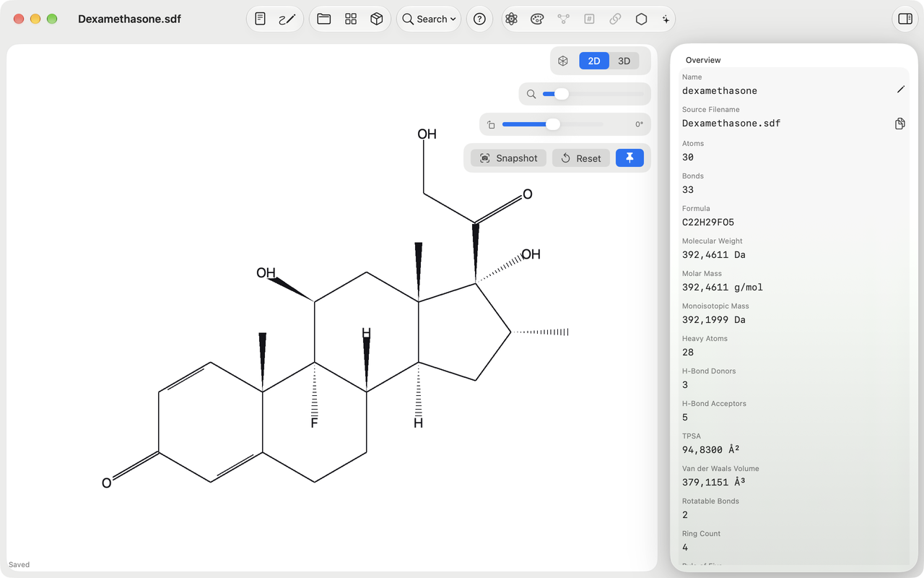Open the help question mark button
The width and height of the screenshot is (924, 578).
point(480,19)
